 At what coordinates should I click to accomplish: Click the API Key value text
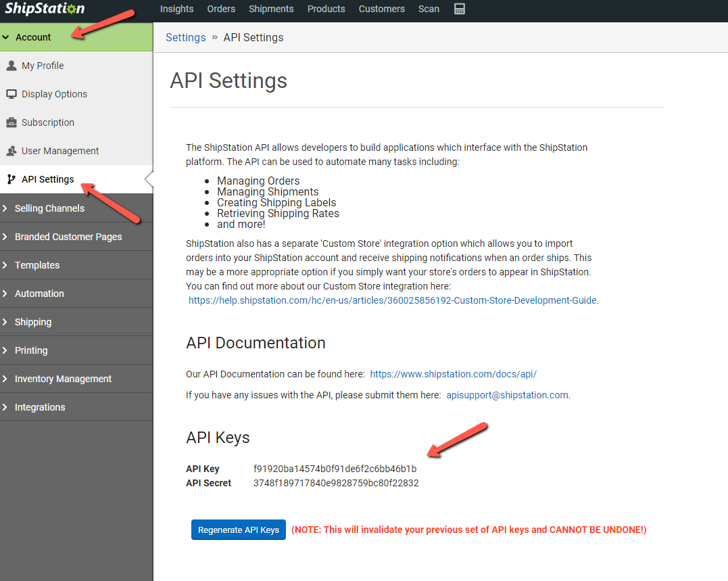[335, 469]
